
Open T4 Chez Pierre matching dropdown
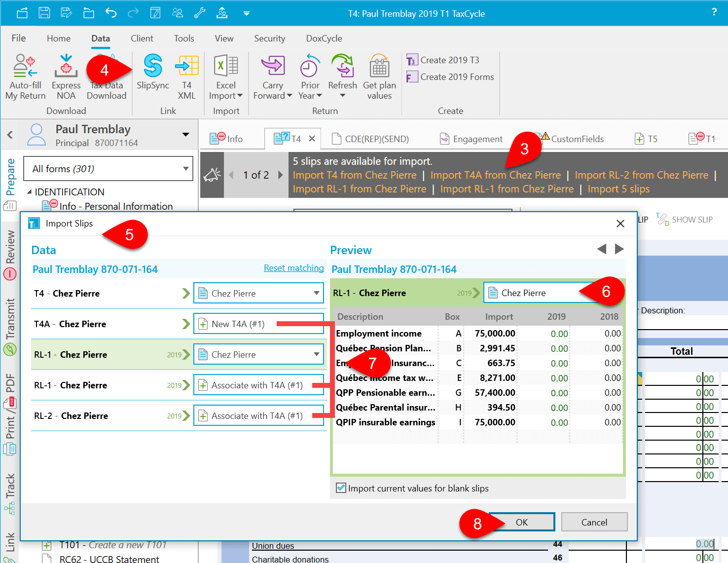(258, 293)
